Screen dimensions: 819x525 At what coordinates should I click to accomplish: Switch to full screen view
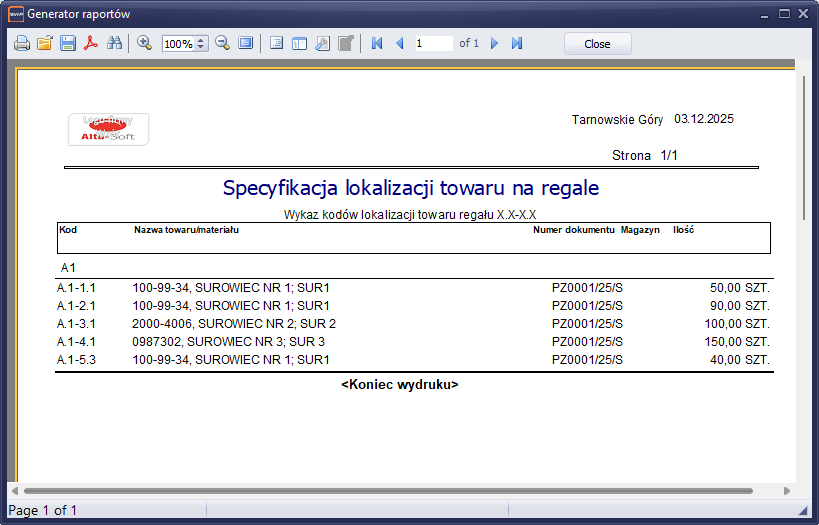(245, 44)
